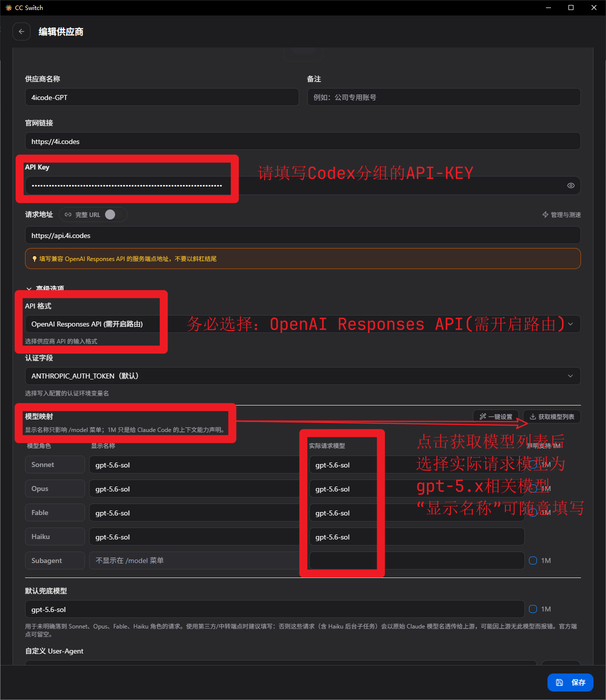Image resolution: width=606 pixels, height=700 pixels.
Task: Fetch models with 获取模型列表
Action: click(x=552, y=416)
